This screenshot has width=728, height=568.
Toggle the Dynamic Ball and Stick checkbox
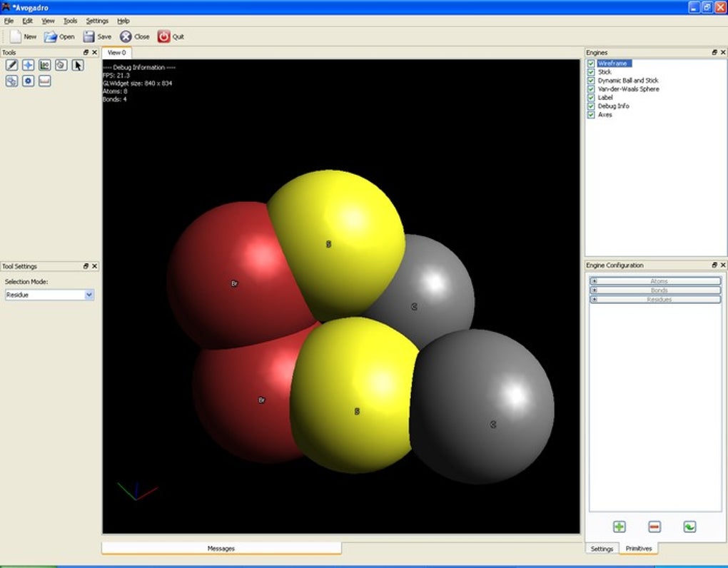591,81
